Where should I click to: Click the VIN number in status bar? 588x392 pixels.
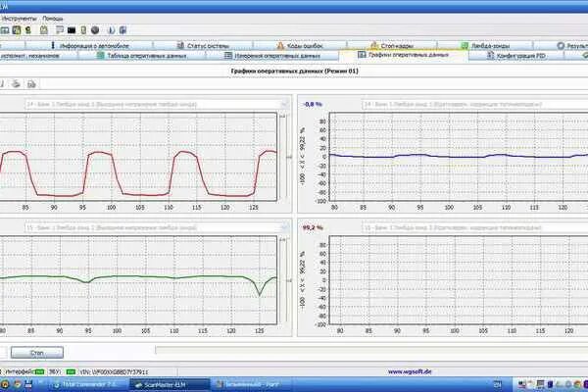[114, 371]
